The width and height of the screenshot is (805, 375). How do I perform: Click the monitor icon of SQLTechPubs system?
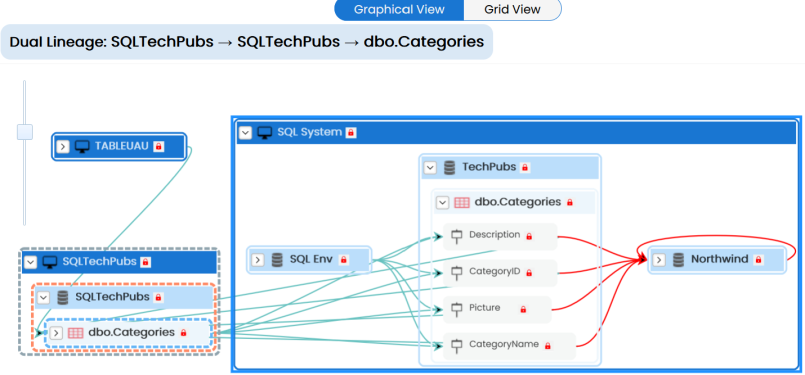tap(50, 262)
